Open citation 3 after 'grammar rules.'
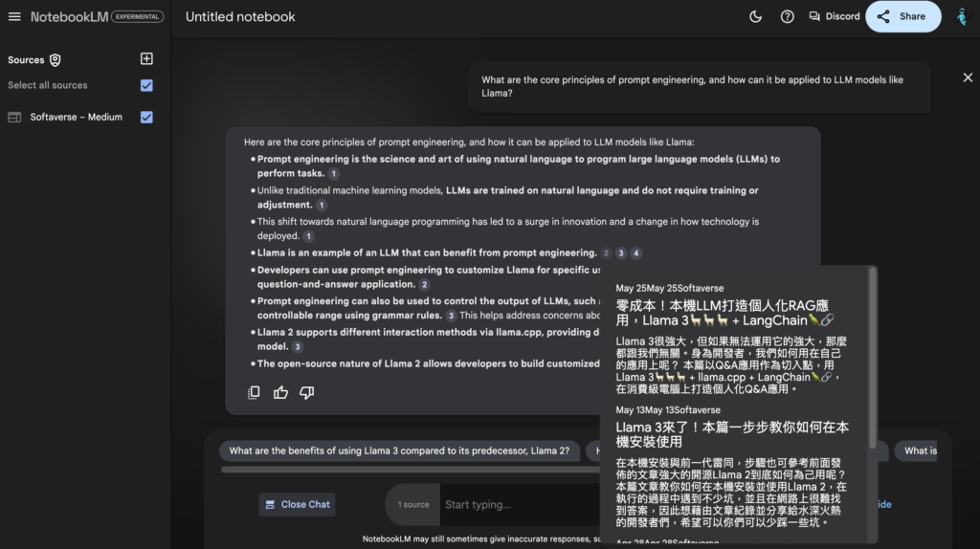 [451, 316]
